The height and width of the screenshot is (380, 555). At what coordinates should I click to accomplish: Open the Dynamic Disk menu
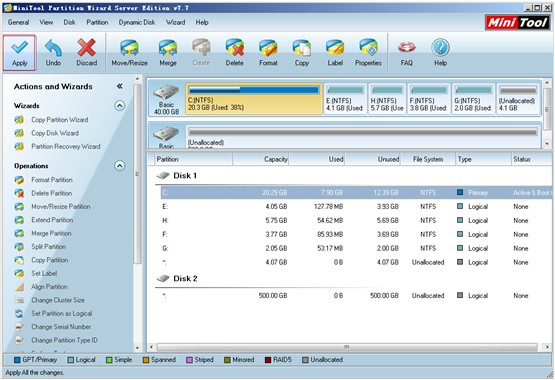[137, 22]
